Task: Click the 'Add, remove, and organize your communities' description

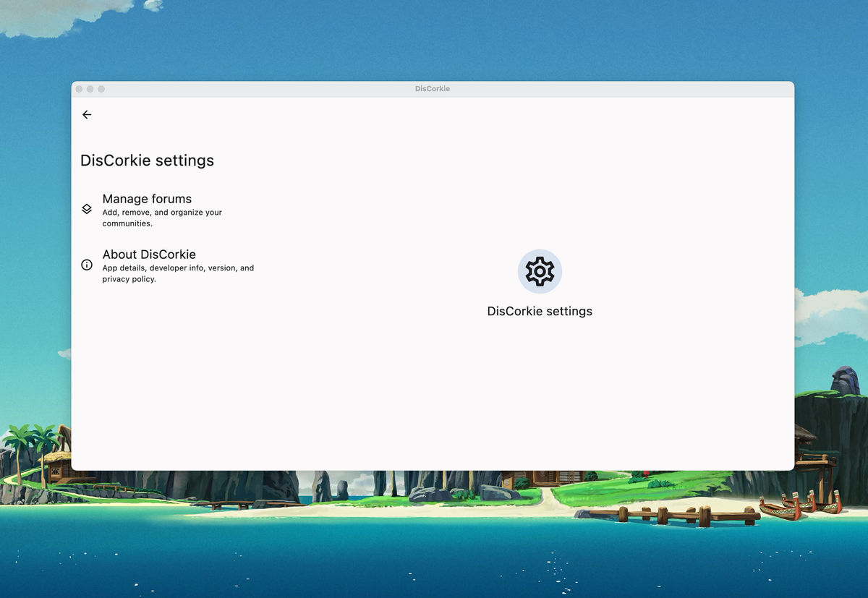Action: (x=162, y=218)
